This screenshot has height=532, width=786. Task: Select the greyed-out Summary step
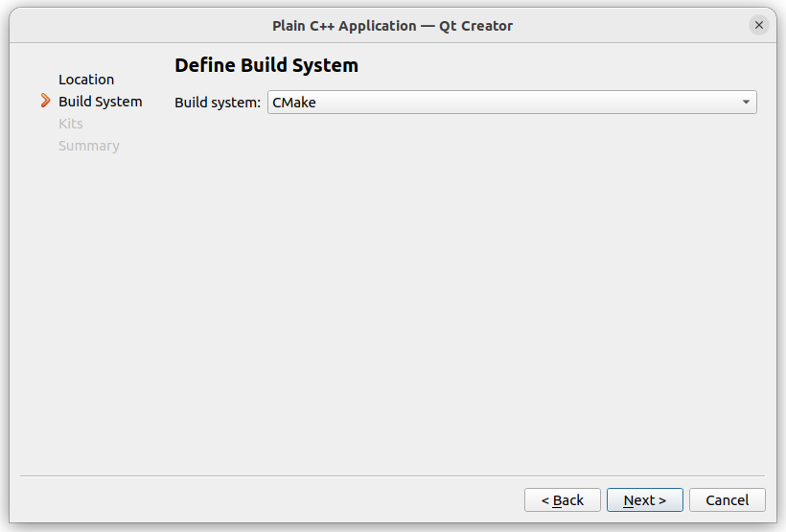point(89,146)
